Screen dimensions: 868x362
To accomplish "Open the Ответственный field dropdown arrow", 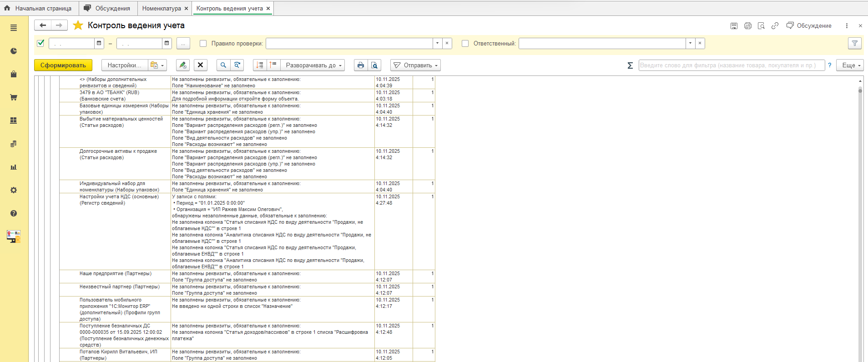I will 690,43.
